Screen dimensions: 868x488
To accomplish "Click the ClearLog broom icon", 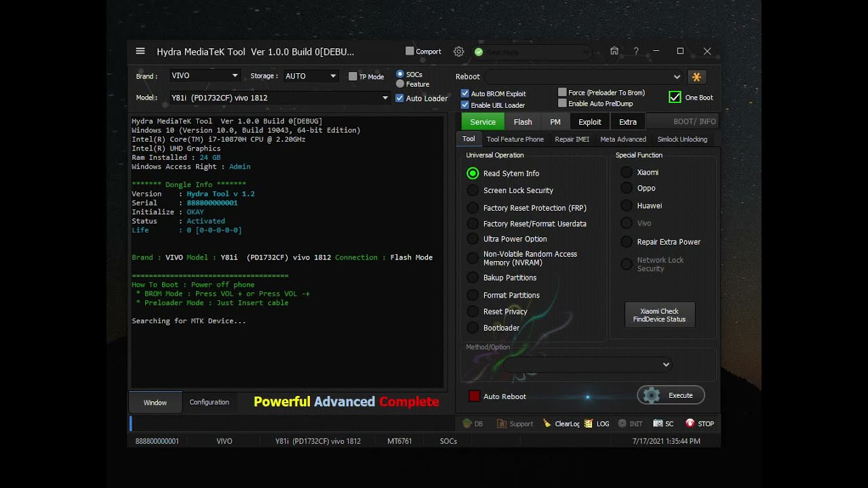I will pyautogui.click(x=547, y=424).
